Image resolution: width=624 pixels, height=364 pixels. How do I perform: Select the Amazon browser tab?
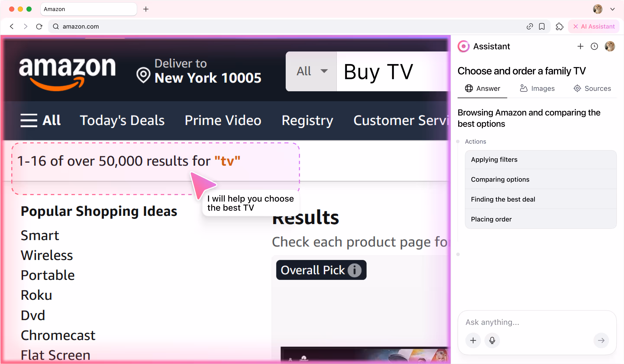[88, 9]
